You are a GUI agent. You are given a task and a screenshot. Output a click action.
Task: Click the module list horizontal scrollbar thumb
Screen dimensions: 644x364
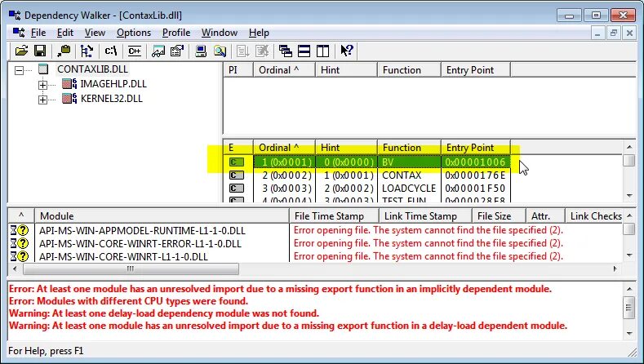click(x=131, y=269)
